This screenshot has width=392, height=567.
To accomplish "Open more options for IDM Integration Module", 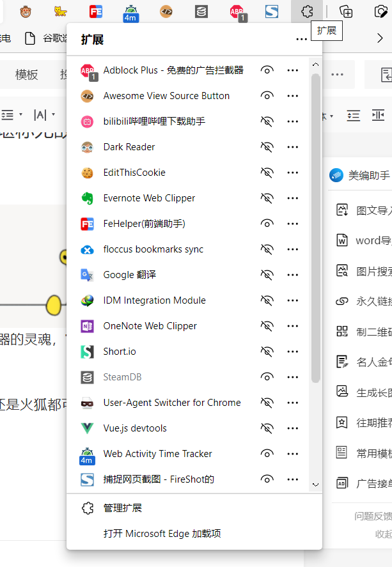I will (x=292, y=300).
